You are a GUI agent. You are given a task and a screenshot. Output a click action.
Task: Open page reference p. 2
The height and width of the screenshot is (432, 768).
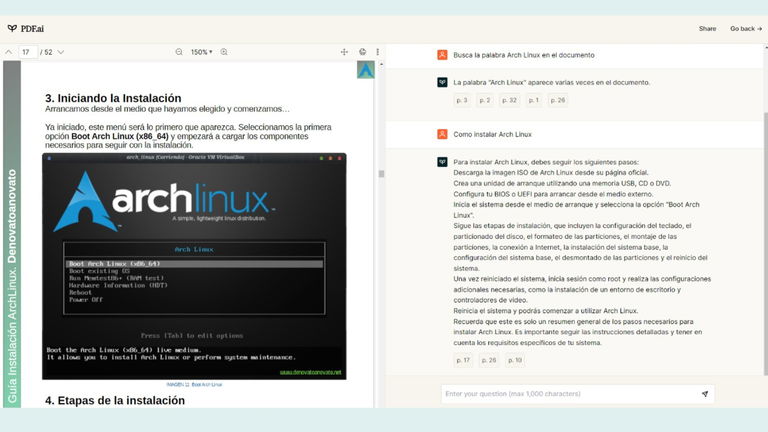pos(485,100)
